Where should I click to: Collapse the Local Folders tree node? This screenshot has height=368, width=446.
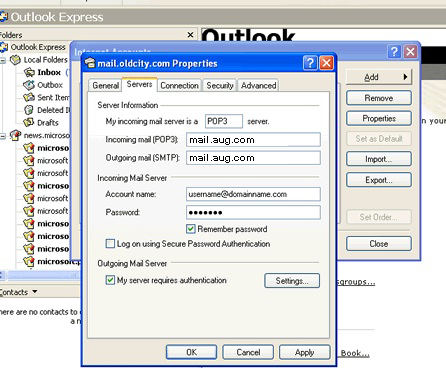[3, 61]
